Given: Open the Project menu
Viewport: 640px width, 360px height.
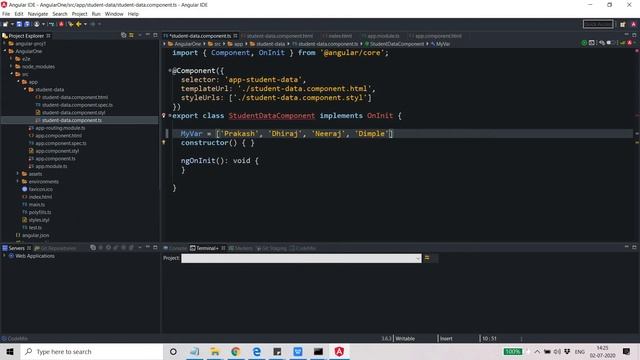Looking at the screenshot, I should [80, 14].
